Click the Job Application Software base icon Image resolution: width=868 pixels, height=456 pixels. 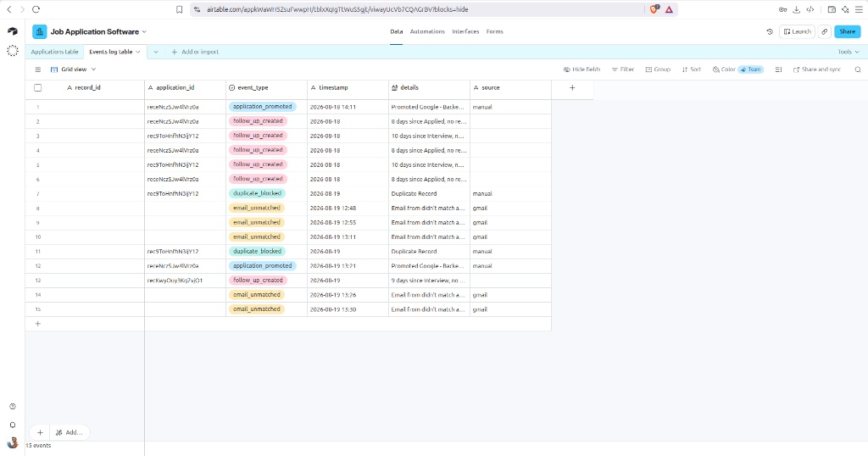pos(39,31)
